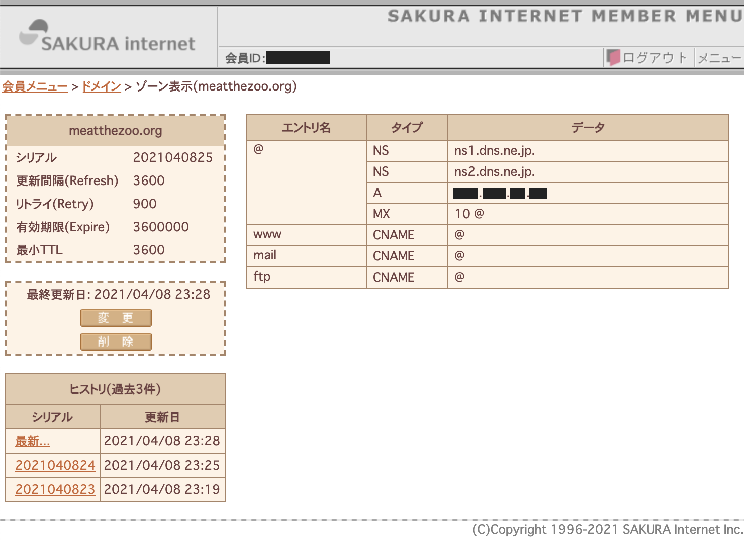Open the メニュー header link
The height and width of the screenshot is (542, 756).
click(x=719, y=58)
